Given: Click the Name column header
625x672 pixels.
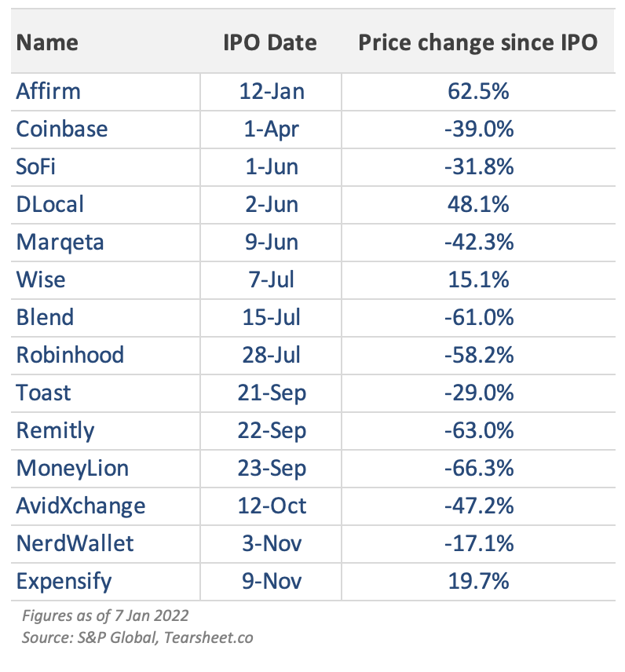Looking at the screenshot, I should pyautogui.click(x=47, y=42).
